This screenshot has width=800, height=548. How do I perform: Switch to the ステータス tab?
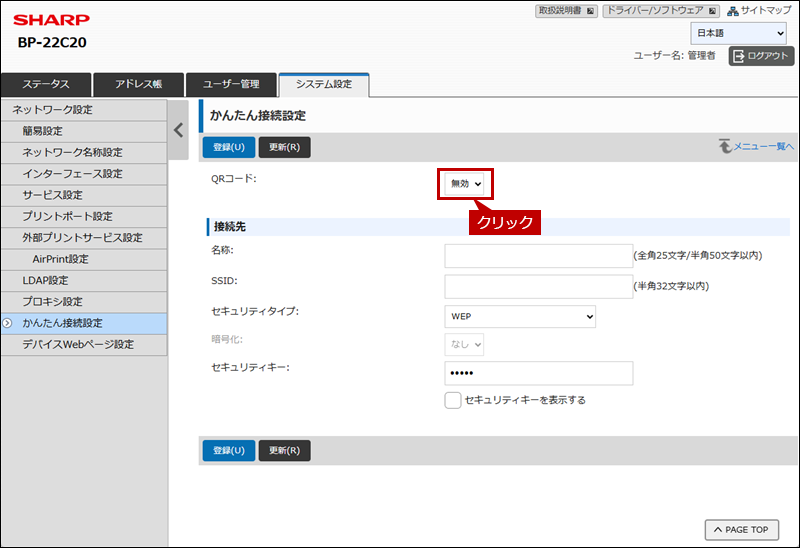[x=46, y=85]
